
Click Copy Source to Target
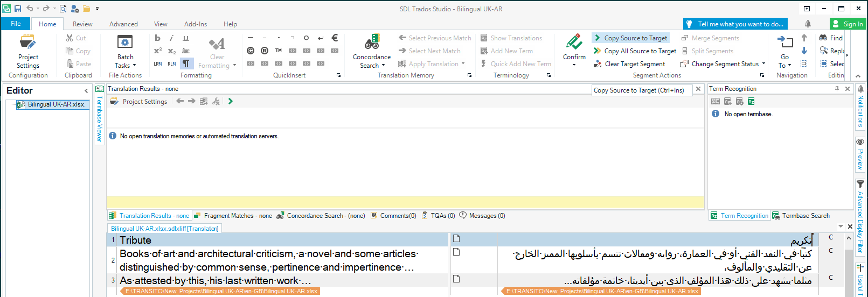click(x=631, y=38)
